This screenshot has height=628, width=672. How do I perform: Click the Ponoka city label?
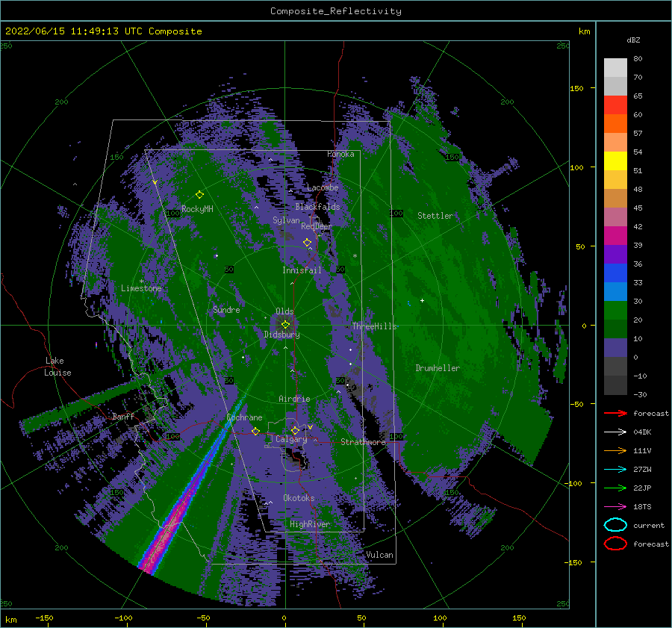point(340,154)
